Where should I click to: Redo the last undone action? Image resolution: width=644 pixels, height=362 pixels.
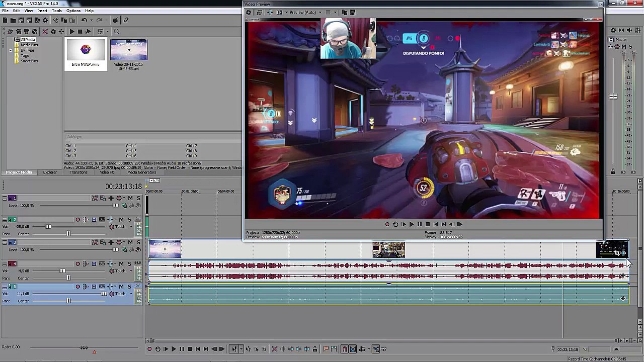99,20
